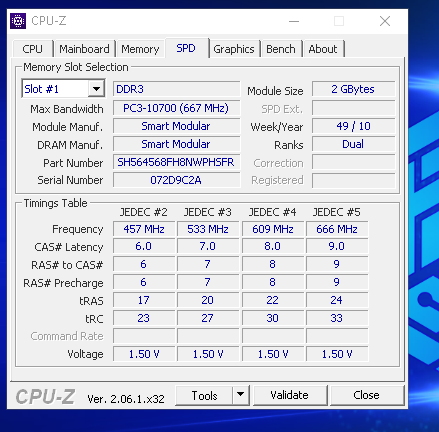Viewport: 439px width, 432px height.
Task: Switch to the Memory tab
Action: click(140, 49)
